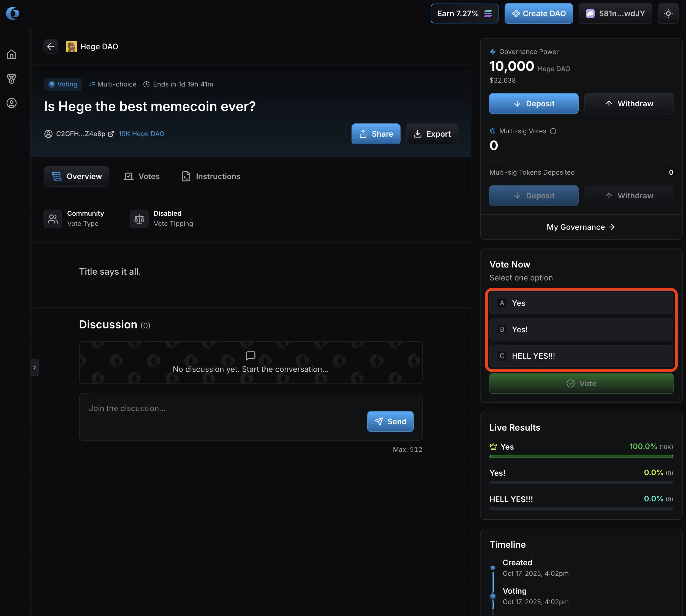The height and width of the screenshot is (616, 686).
Task: Switch to the Votes tab
Action: pyautogui.click(x=142, y=176)
